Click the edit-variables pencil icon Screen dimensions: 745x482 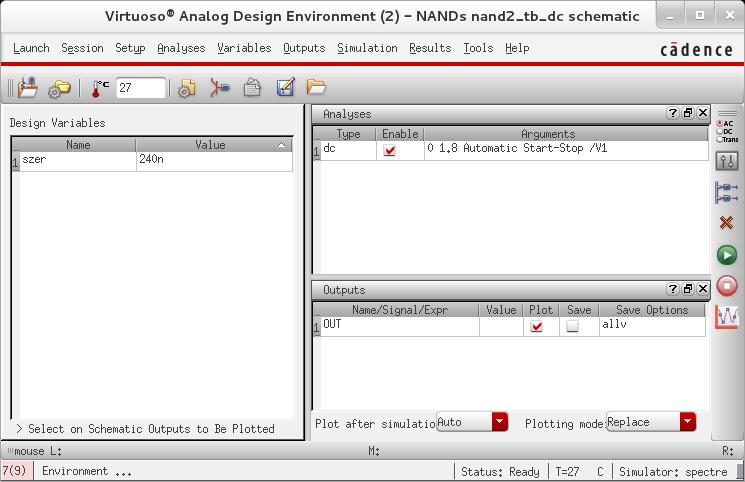[x=286, y=87]
